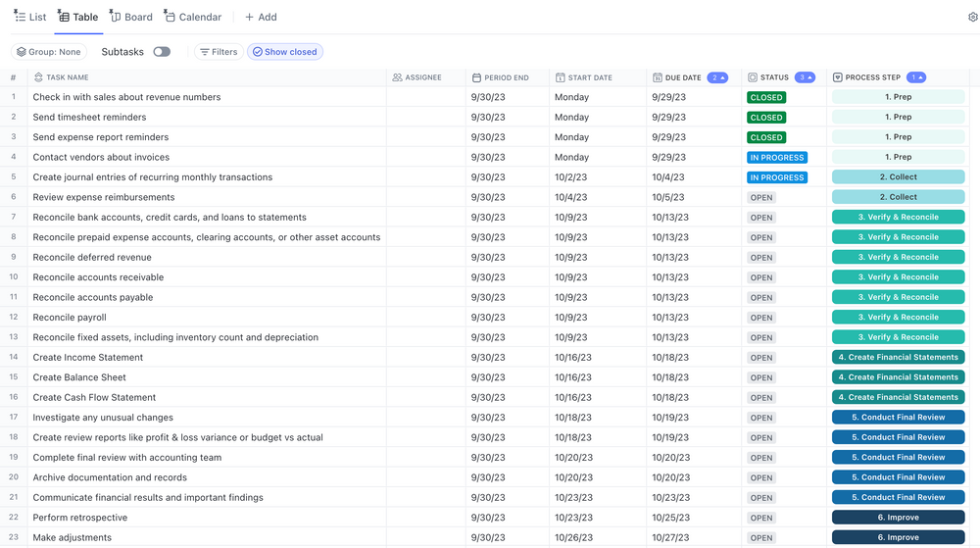This screenshot has width=980, height=548.
Task: Click the Start Date calendar column icon
Action: pos(560,77)
